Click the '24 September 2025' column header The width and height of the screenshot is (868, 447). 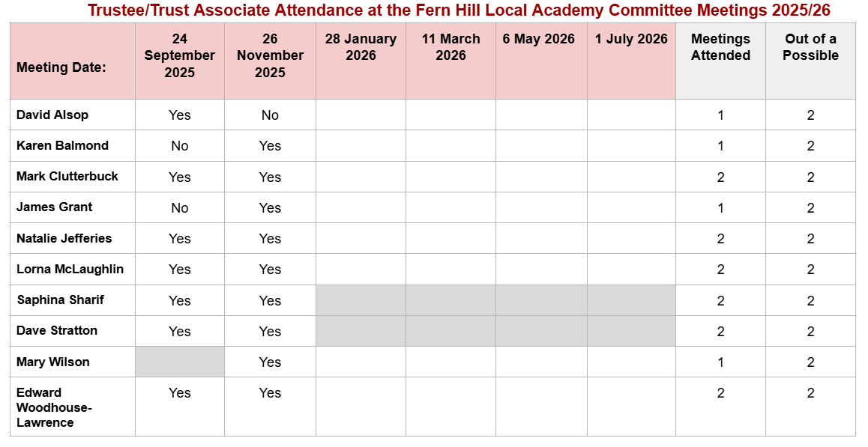click(x=180, y=55)
